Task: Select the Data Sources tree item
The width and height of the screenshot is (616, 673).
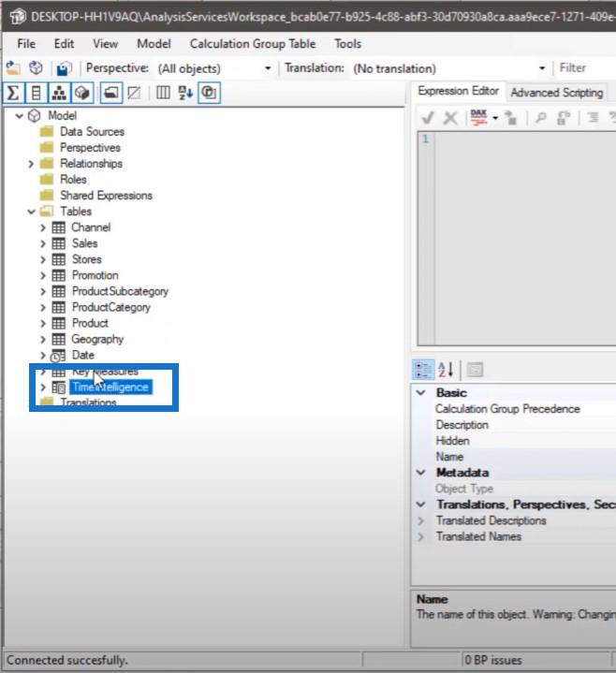Action: 93,132
